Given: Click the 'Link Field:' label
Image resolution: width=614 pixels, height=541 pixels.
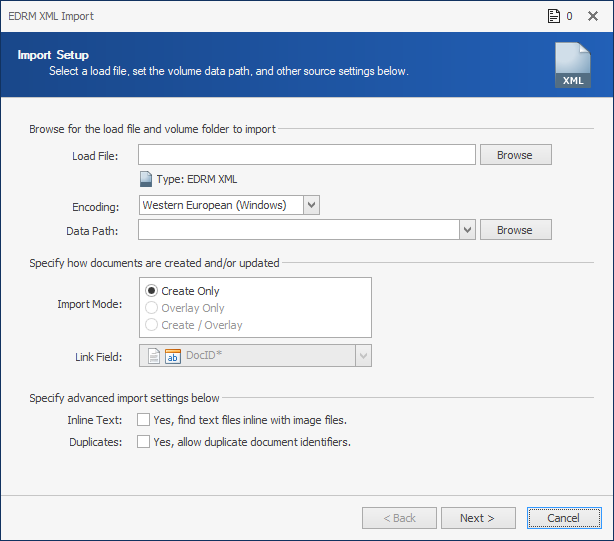Looking at the screenshot, I should click(x=98, y=357).
